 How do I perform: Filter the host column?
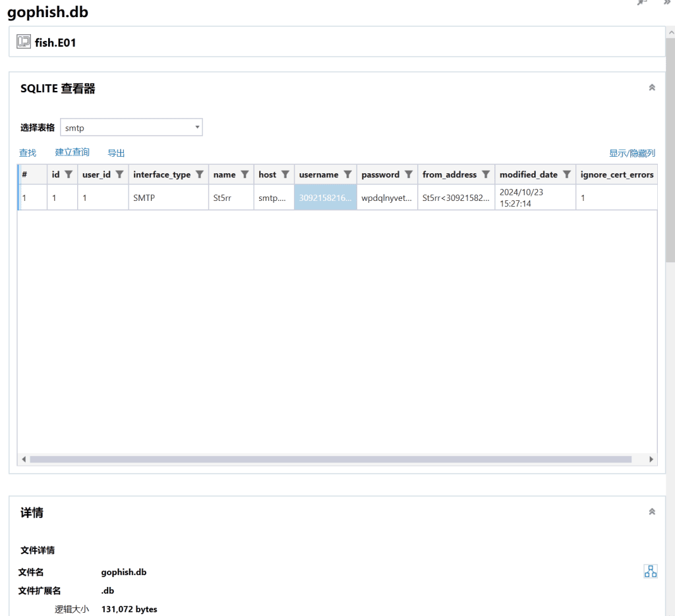[285, 175]
